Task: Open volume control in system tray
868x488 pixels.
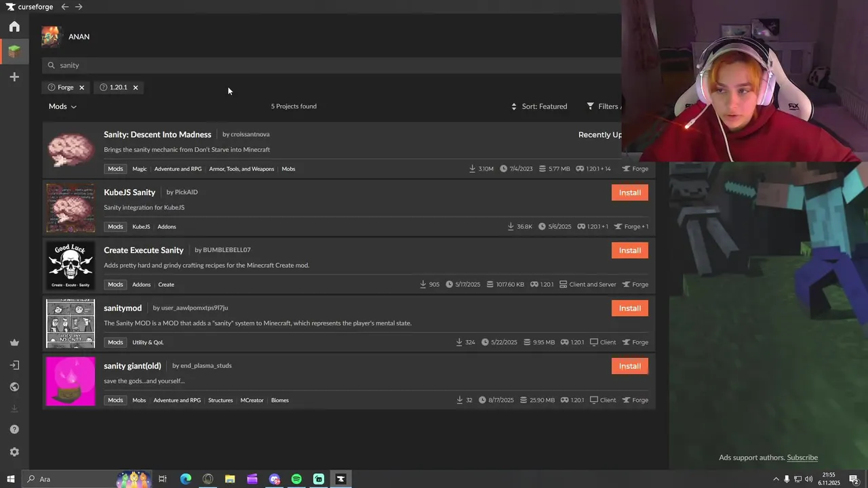Action: pyautogui.click(x=809, y=479)
